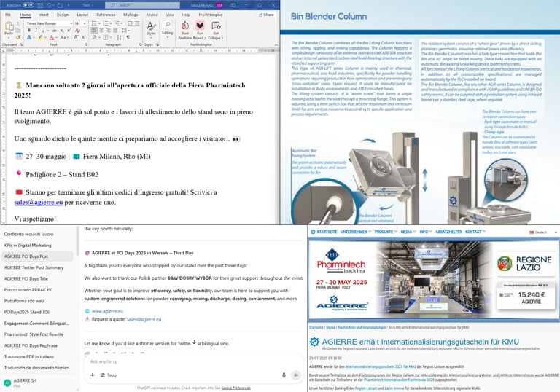This screenshot has width=560, height=392.
Task: Select 'KPIs in Digital Marketing' chat
Action: (28, 246)
